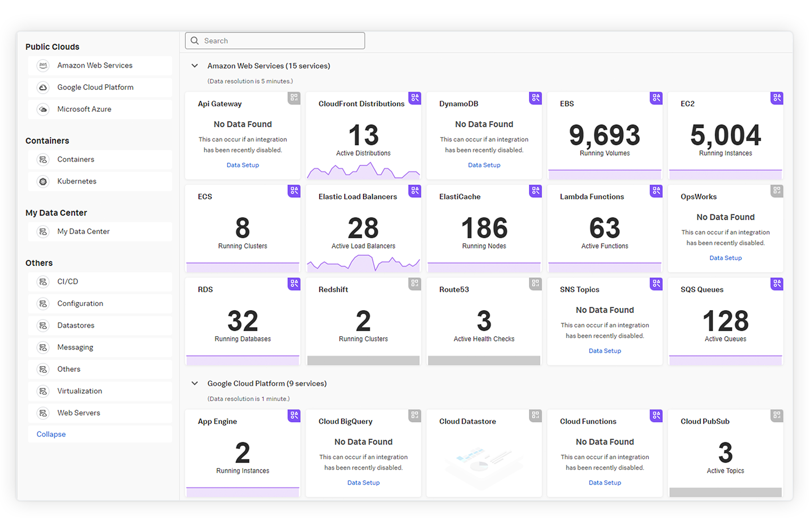Screen dimensions: 809x532
Task: Select Google Cloud Platform in sidebar
Action: click(100, 87)
